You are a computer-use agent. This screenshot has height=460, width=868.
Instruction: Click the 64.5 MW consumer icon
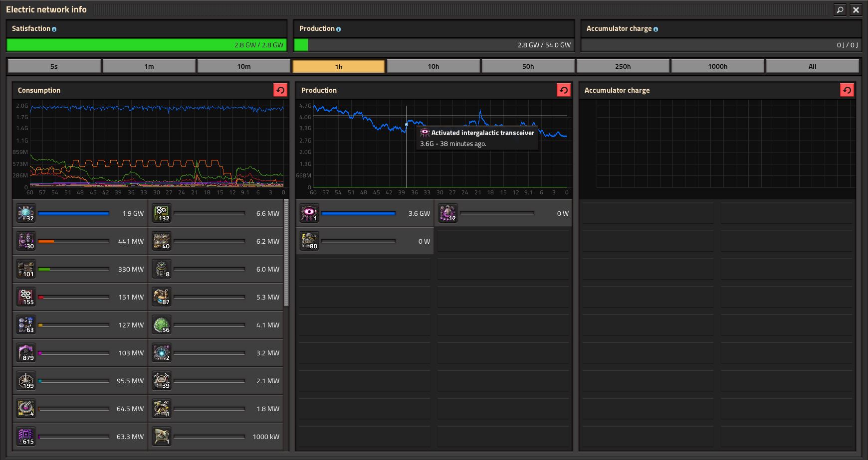25,409
